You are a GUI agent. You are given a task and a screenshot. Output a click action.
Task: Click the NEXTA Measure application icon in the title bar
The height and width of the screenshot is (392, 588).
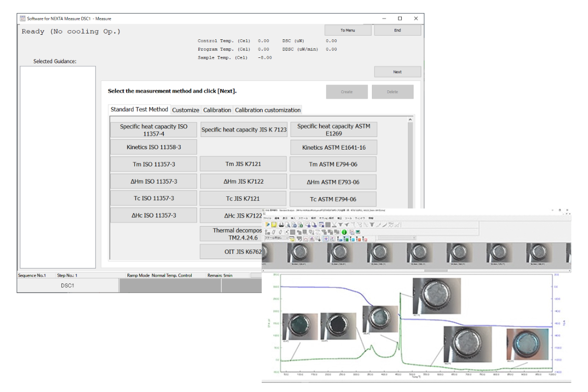click(22, 18)
